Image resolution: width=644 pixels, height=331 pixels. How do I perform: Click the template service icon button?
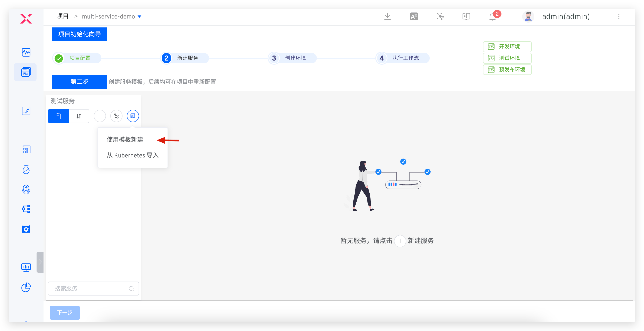pyautogui.click(x=133, y=116)
